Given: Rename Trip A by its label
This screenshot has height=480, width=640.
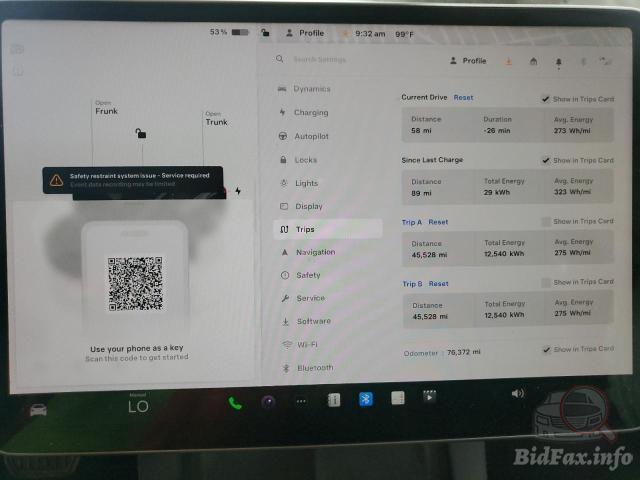Looking at the screenshot, I should pos(411,222).
